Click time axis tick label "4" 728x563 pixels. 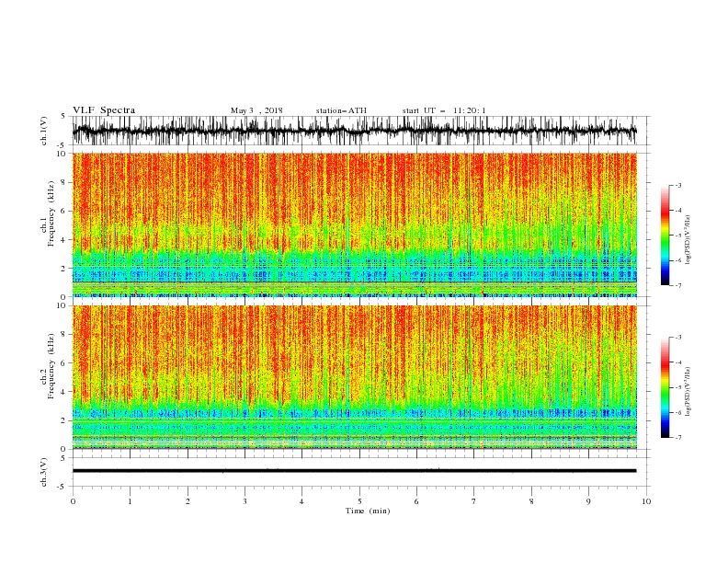click(x=301, y=501)
